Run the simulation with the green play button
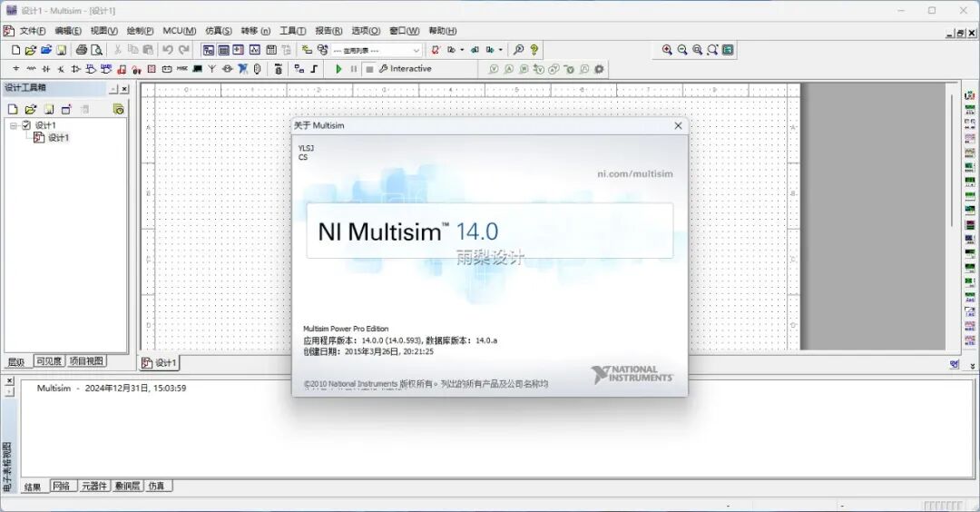The image size is (980, 512). [x=338, y=69]
